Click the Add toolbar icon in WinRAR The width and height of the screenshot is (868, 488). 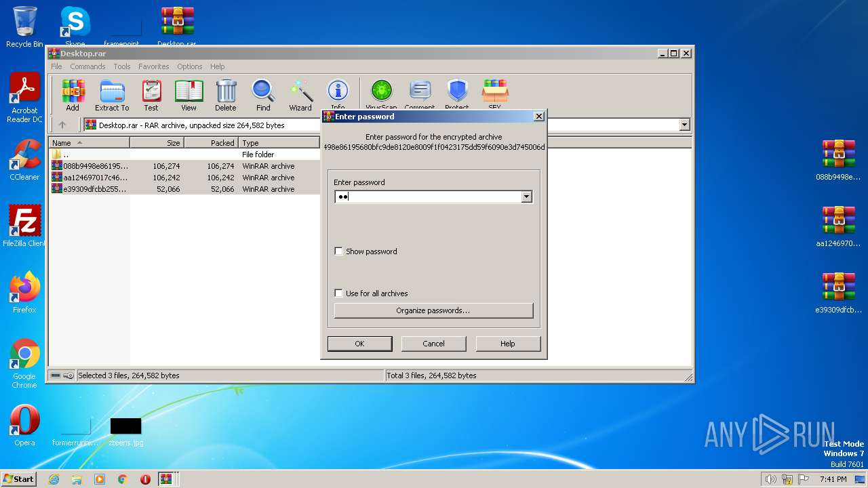[x=73, y=95]
